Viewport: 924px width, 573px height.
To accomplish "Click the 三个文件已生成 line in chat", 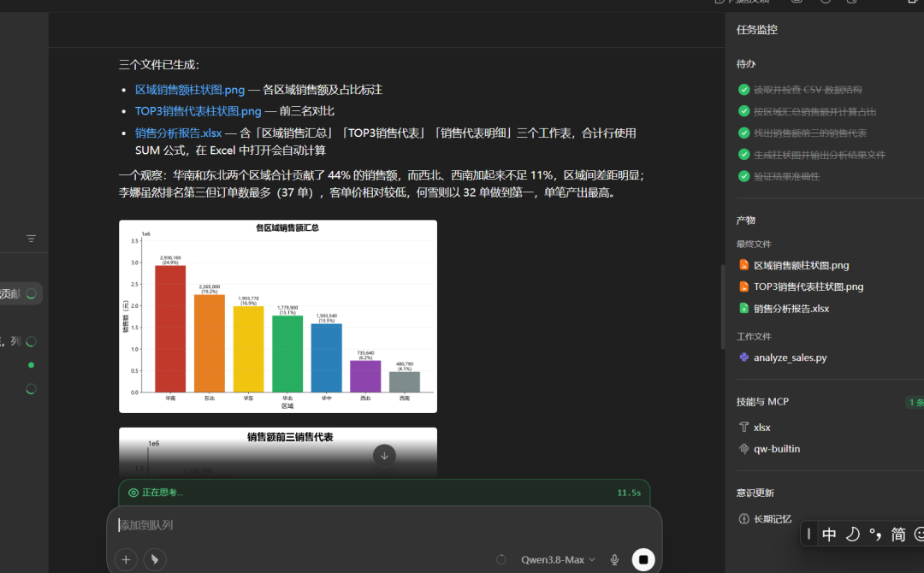I will [x=159, y=65].
